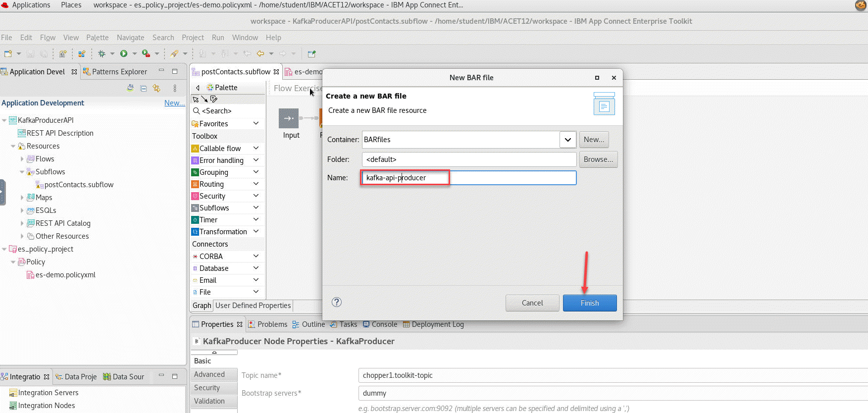This screenshot has width=868, height=413.
Task: Open the Palette menu
Action: (97, 38)
